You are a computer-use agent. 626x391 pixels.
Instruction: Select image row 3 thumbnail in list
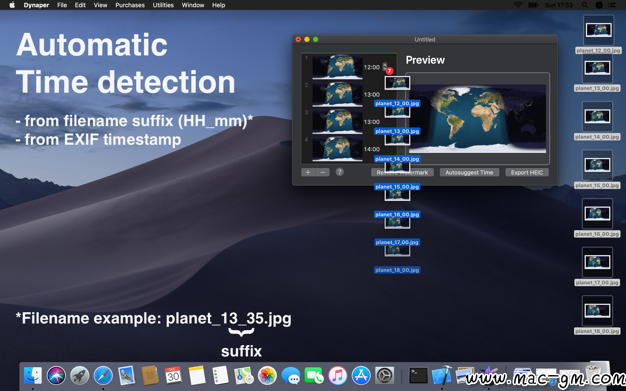coord(337,122)
